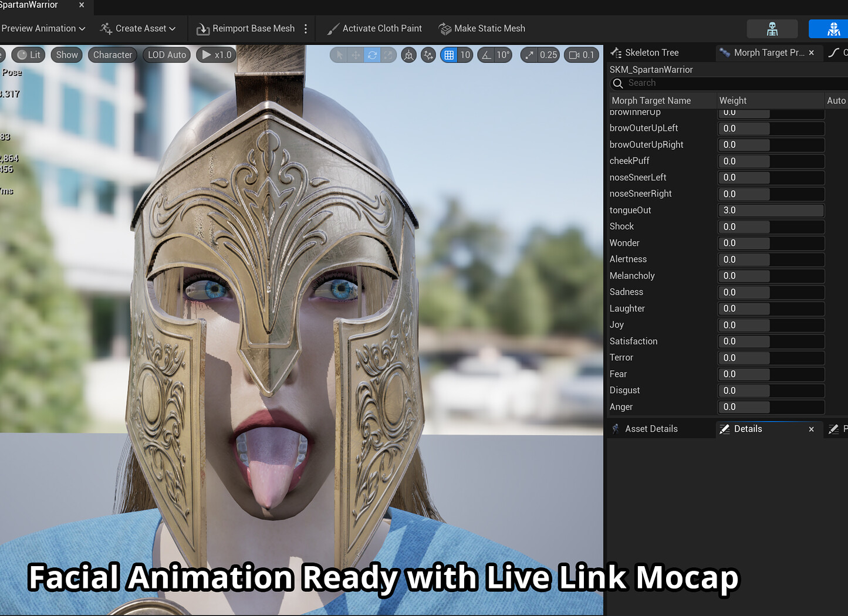
Task: Switch to Skeleton editor mode icon
Action: (x=772, y=29)
